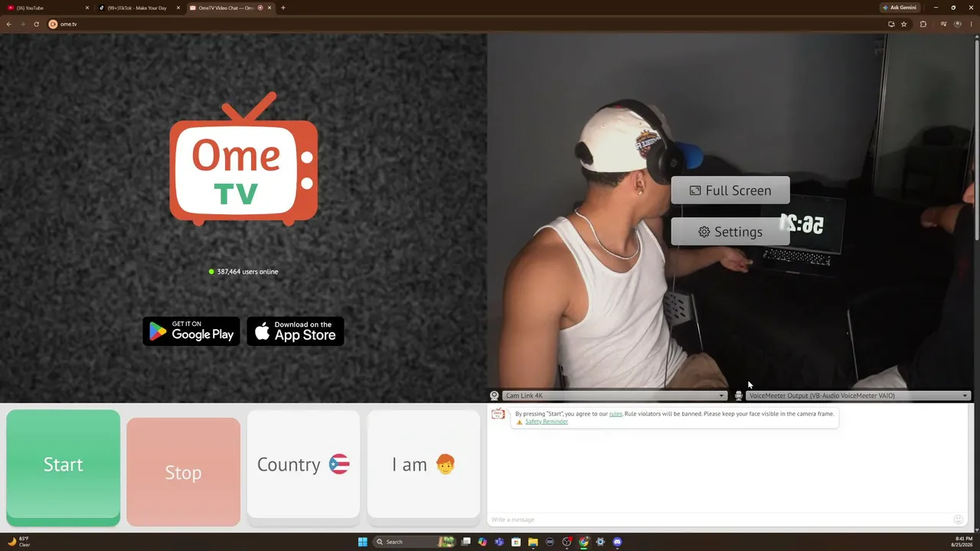Click the Full Screen button
980x551 pixels.
tap(730, 191)
